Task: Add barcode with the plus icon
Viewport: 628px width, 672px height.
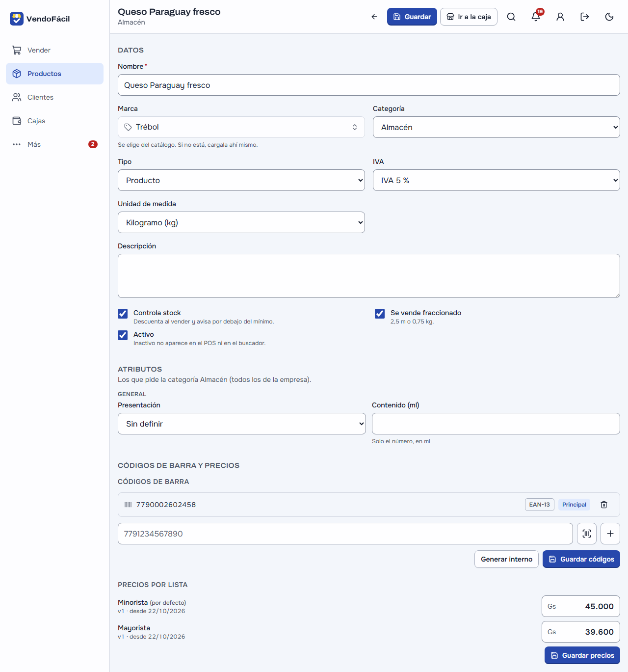Action: 610,534
